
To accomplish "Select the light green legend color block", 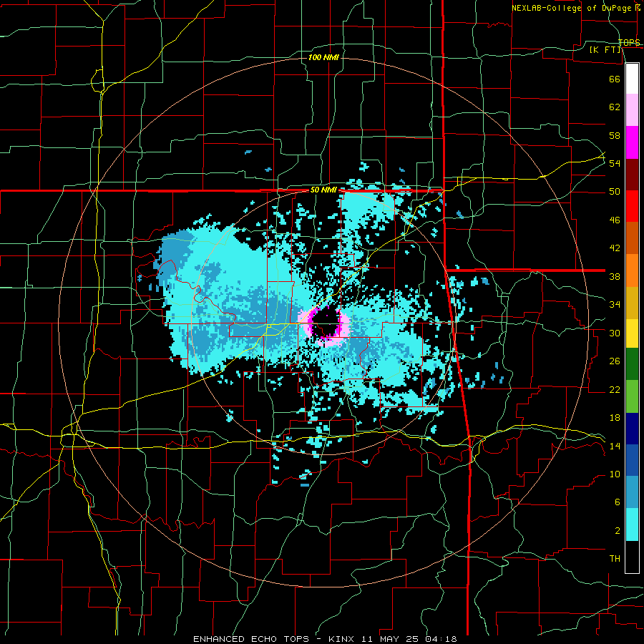I will point(632,396).
